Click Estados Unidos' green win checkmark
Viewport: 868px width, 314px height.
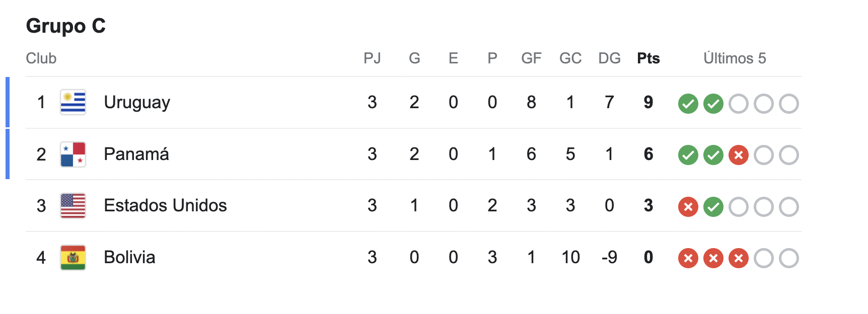coord(713,207)
